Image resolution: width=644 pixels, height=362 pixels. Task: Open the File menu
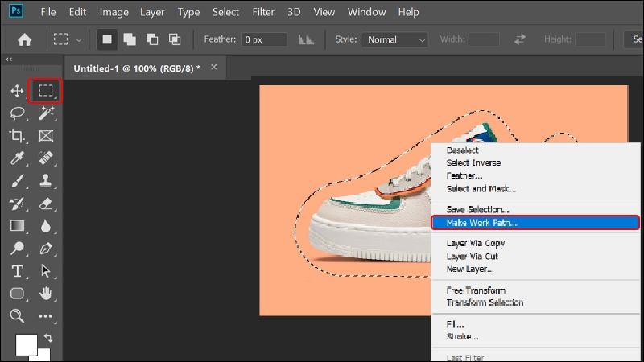coord(48,12)
